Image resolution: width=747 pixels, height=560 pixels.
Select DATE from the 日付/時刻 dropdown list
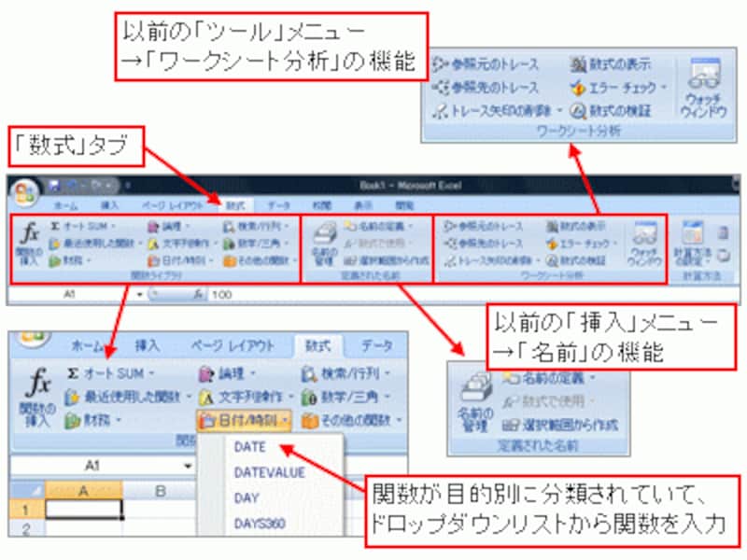[x=249, y=447]
